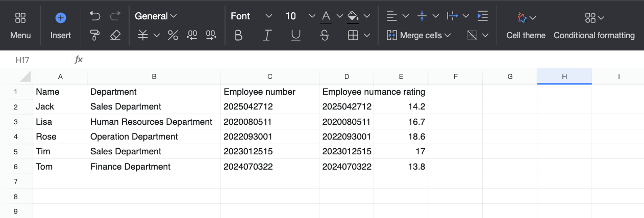This screenshot has height=218, width=644.
Task: Apply percent format with the % icon
Action: tap(173, 35)
